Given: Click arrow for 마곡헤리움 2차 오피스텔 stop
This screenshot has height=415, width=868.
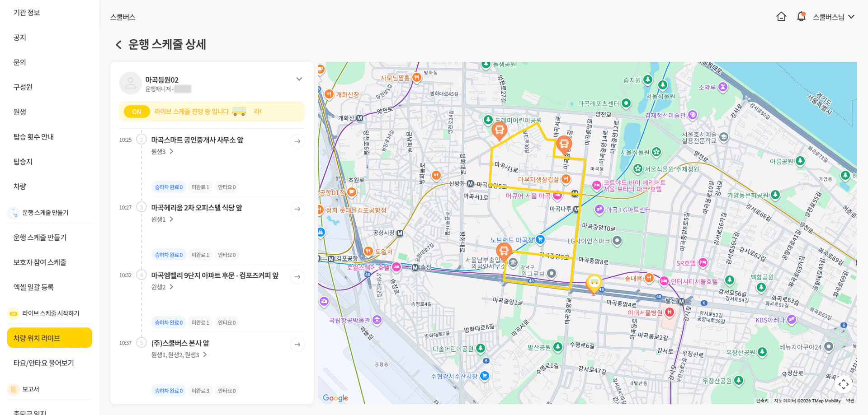Looking at the screenshot, I should [297, 209].
